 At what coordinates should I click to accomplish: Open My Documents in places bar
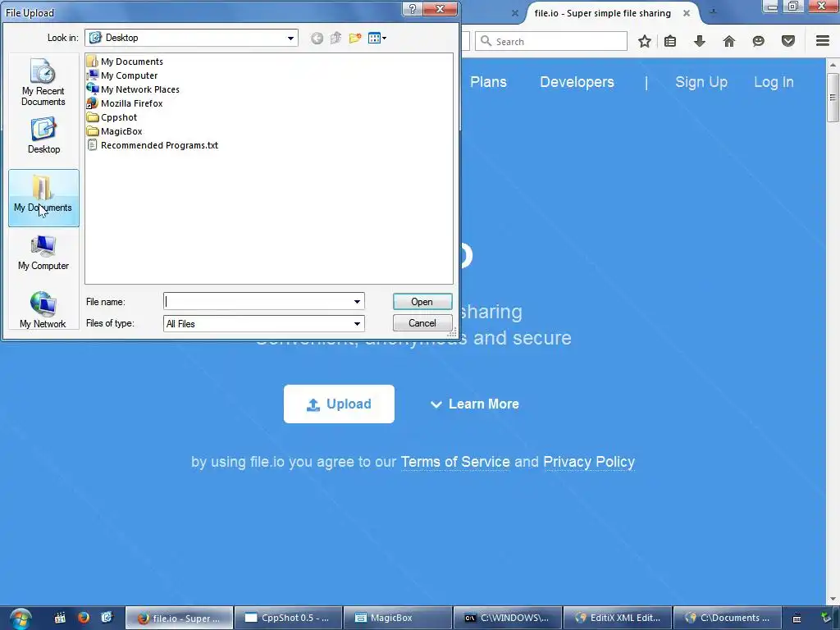click(x=43, y=198)
